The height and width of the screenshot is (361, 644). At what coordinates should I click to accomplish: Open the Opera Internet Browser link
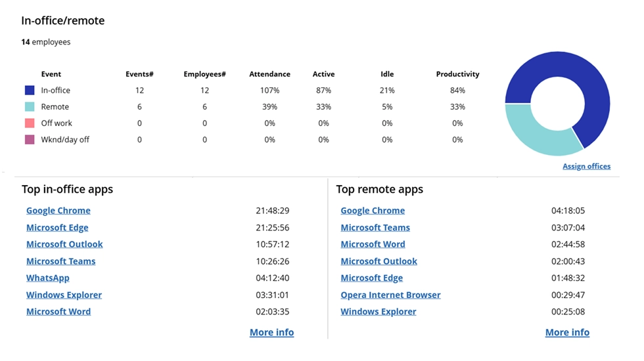(x=390, y=295)
